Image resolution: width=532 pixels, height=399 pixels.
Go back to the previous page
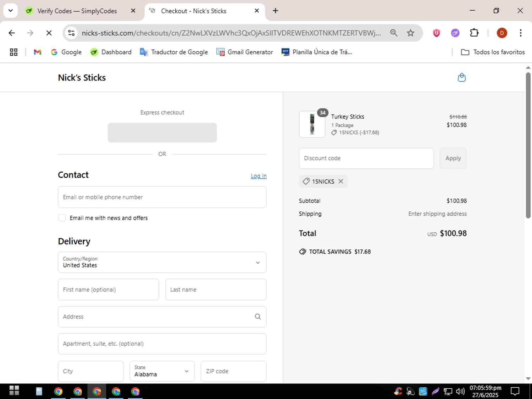coord(12,33)
